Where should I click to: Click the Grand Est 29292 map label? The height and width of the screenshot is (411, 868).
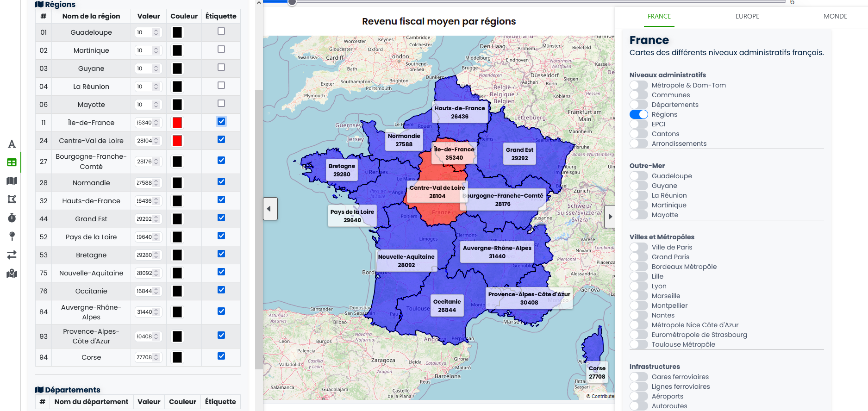click(519, 154)
